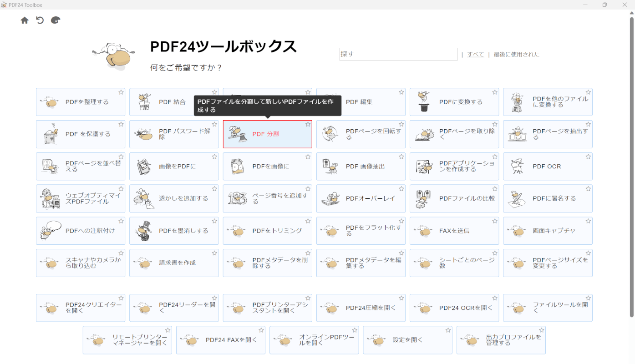This screenshot has width=635, height=364.
Task: Star the FAXを送信 tile
Action: 495,221
